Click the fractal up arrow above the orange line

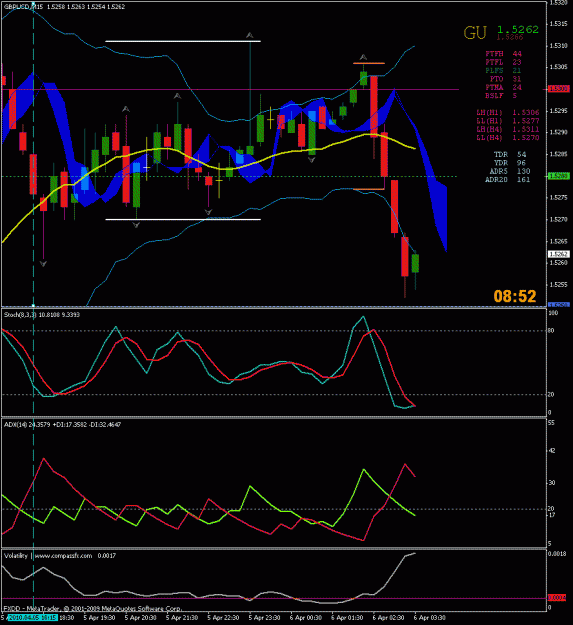click(363, 58)
